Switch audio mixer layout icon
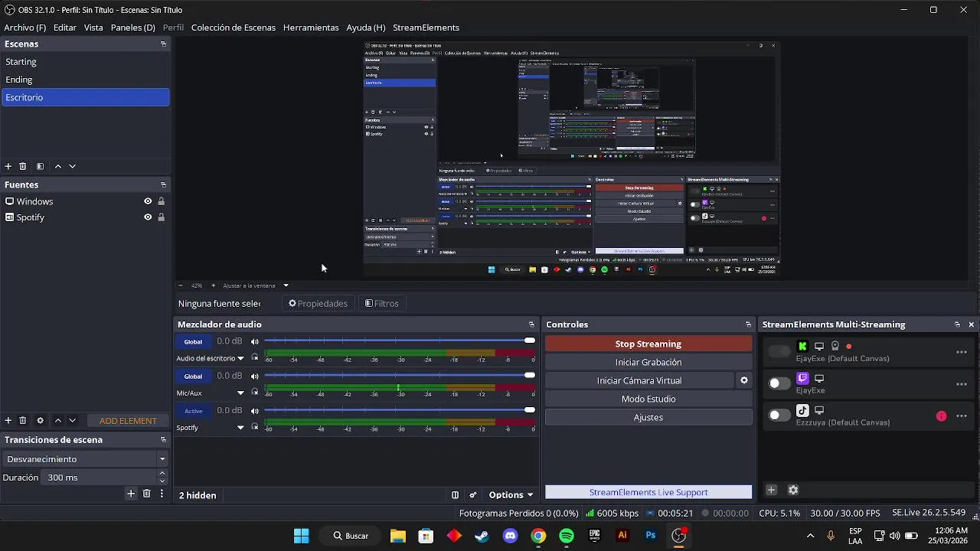The width and height of the screenshot is (980, 551). [x=455, y=495]
